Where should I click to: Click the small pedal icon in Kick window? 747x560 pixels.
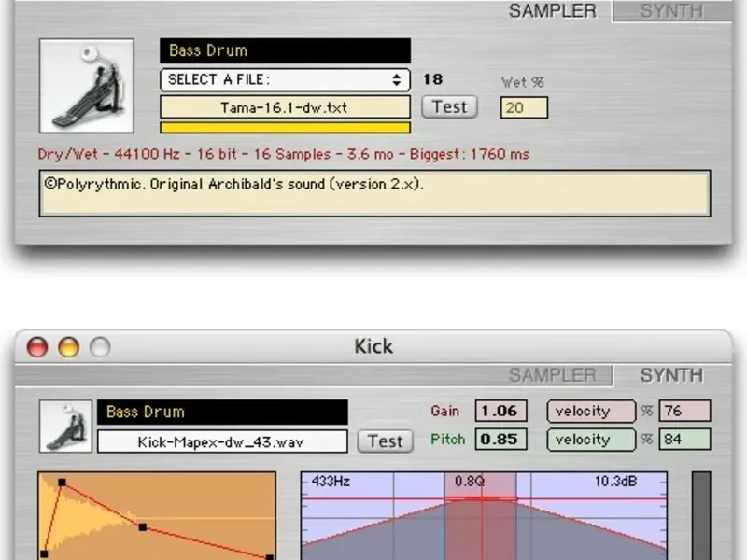(65, 427)
